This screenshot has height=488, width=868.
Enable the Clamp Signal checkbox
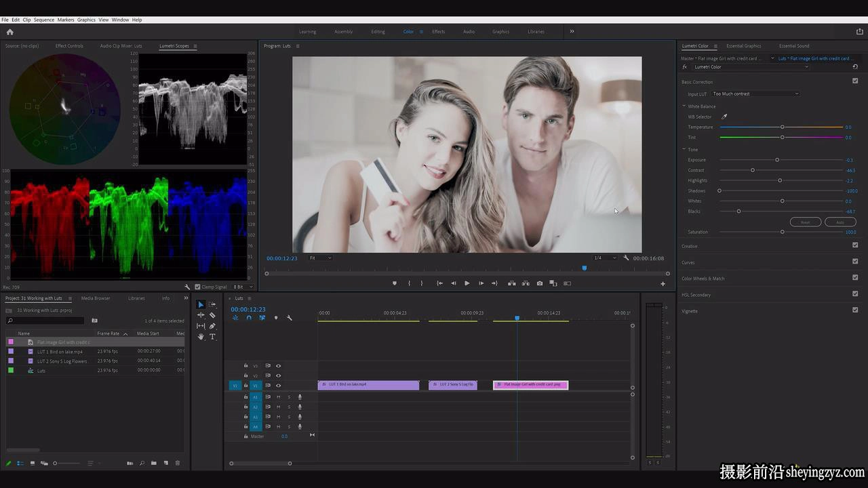[x=197, y=287]
